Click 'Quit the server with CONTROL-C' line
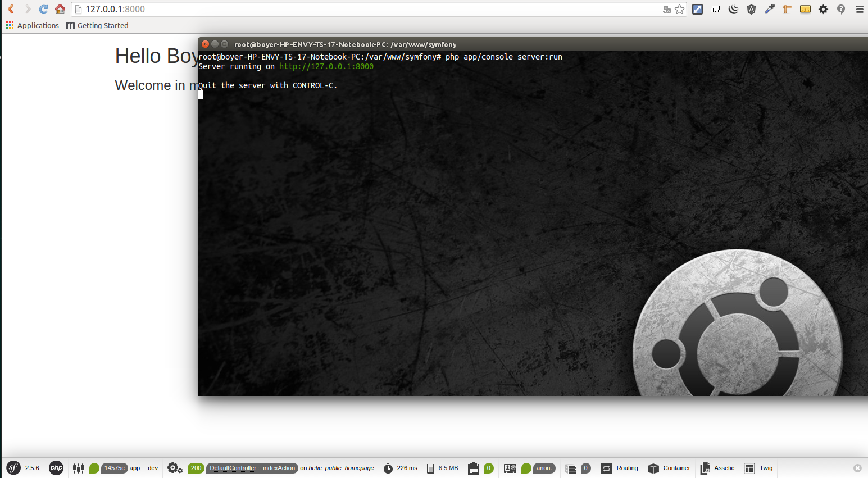868x478 pixels. (x=268, y=85)
